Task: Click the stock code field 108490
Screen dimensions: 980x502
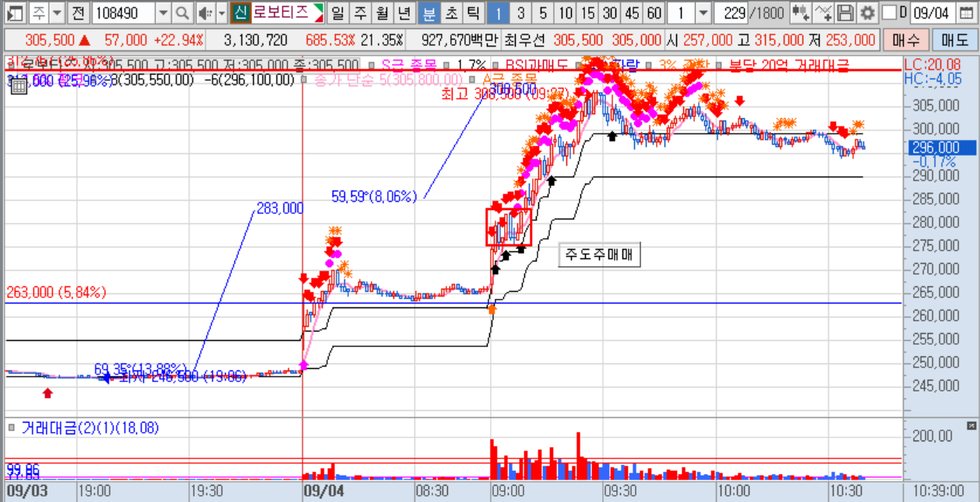Action: (x=123, y=12)
